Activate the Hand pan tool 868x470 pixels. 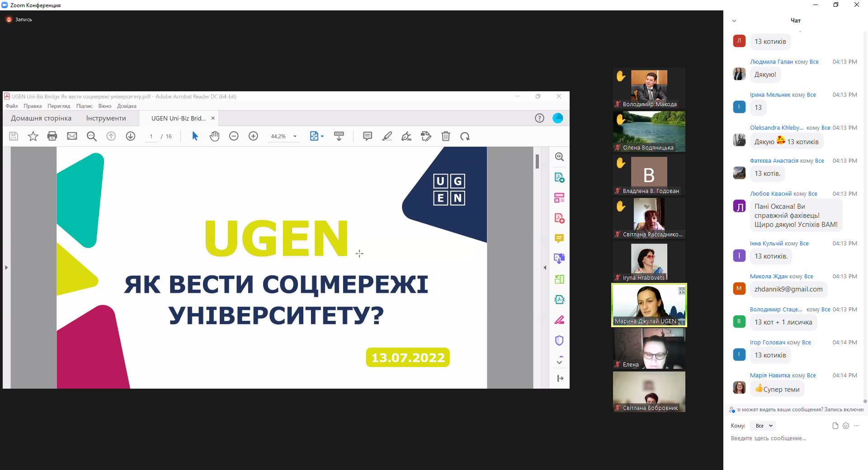214,136
